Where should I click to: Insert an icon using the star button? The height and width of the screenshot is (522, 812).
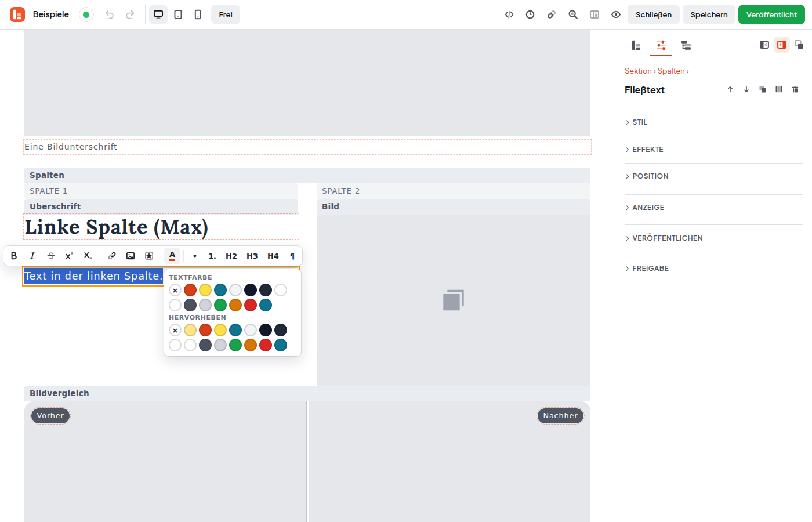(x=149, y=256)
